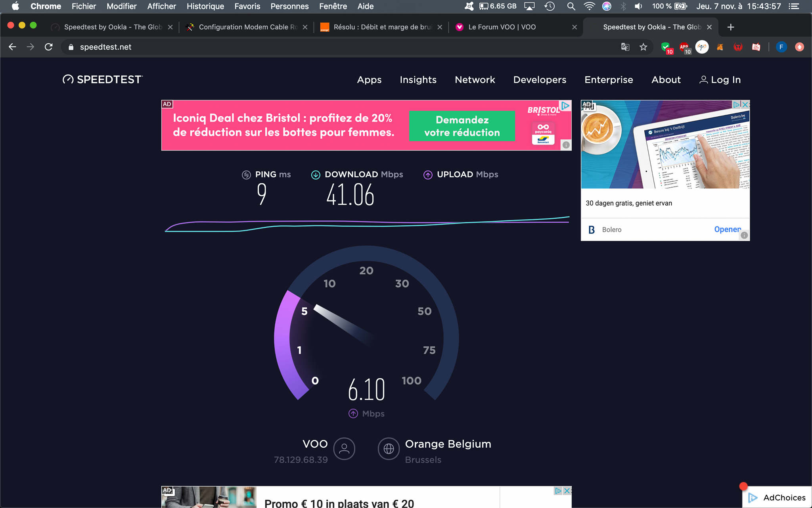Open the Favoris menu
Image resolution: width=812 pixels, height=508 pixels.
(x=247, y=6)
